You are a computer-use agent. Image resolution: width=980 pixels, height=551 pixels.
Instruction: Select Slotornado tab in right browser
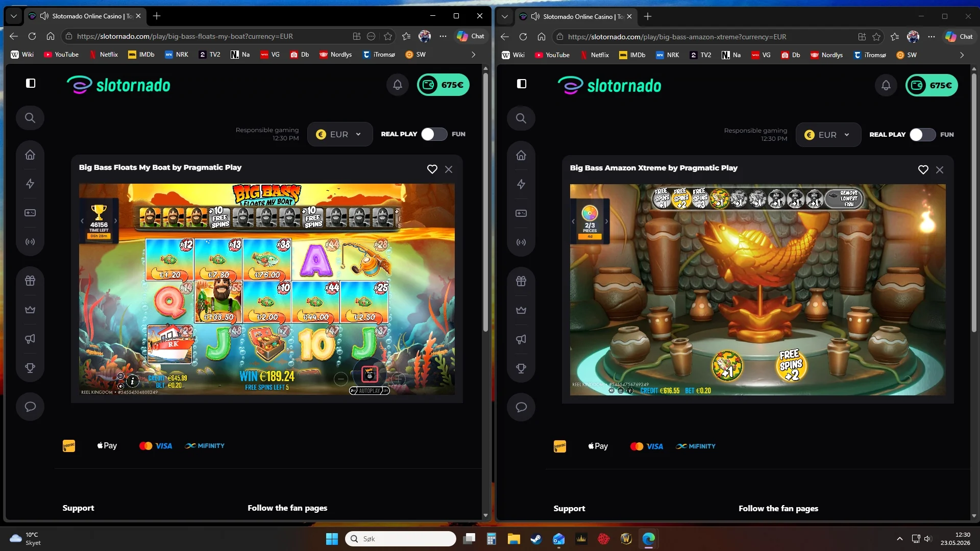coord(576,16)
